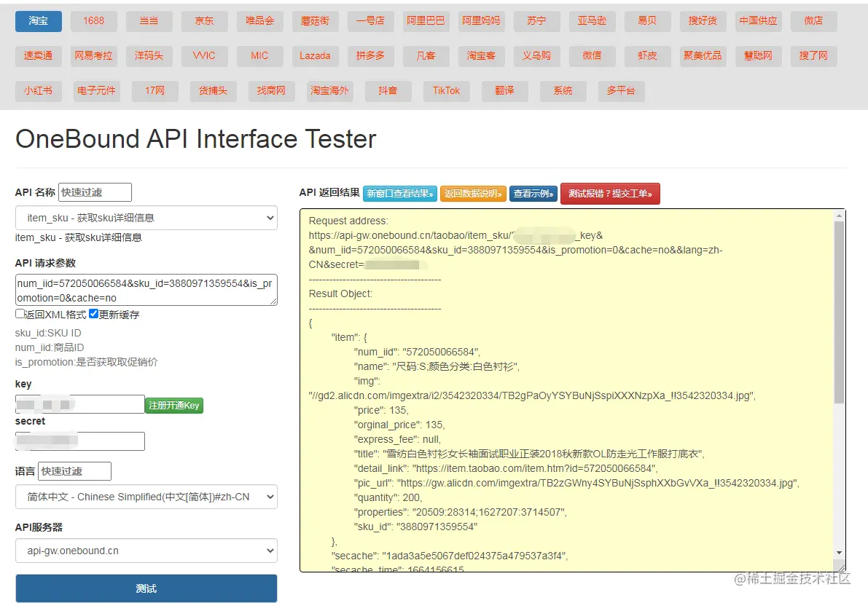868x603 pixels.
Task: Uncheck the 更新缓存 checkbox
Action: pyautogui.click(x=94, y=314)
